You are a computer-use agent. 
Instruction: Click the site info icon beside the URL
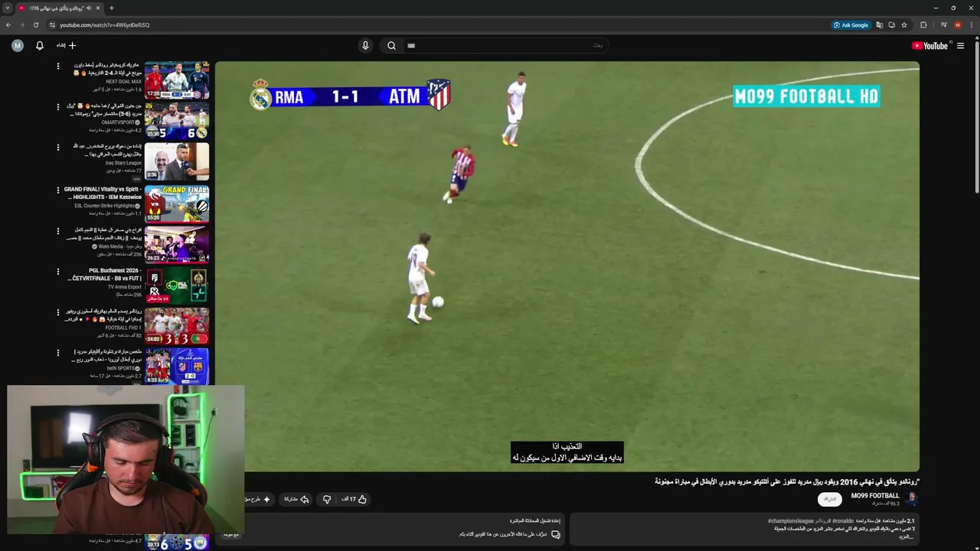pos(52,24)
